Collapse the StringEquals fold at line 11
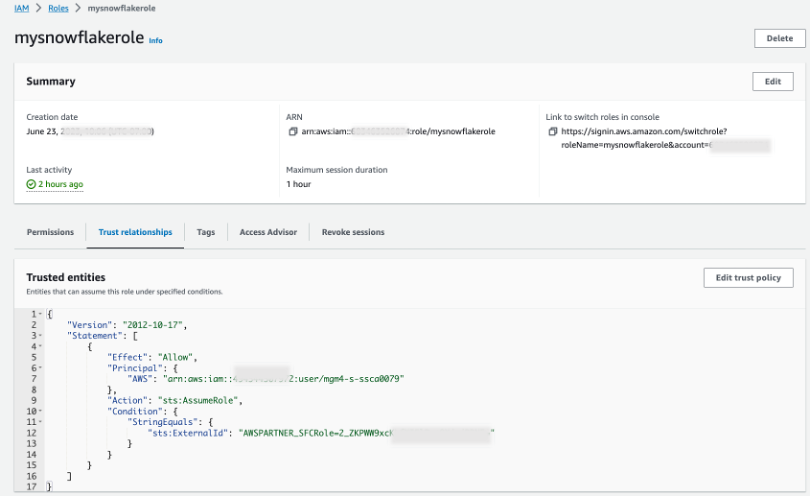 (40, 422)
